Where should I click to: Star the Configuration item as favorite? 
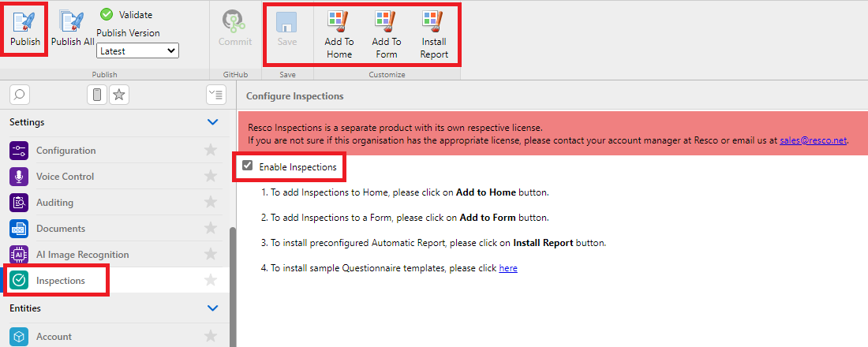coord(211,151)
